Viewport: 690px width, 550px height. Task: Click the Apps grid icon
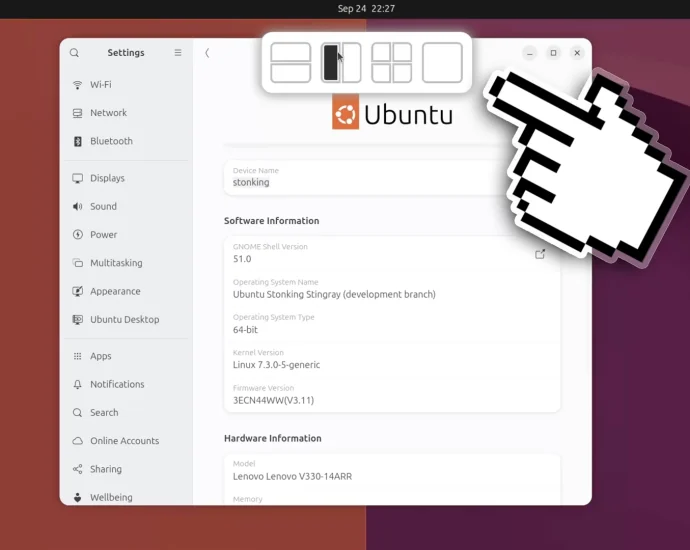point(77,356)
